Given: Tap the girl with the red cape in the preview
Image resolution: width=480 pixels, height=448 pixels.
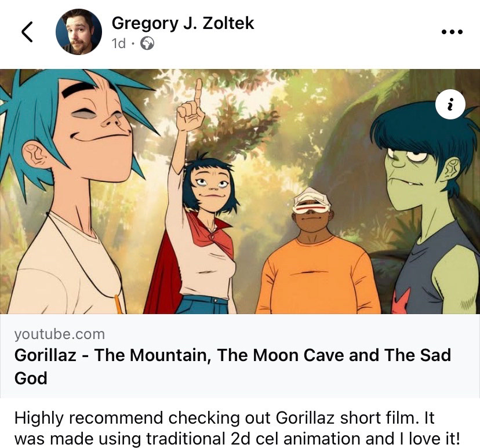Looking at the screenshot, I should [203, 232].
